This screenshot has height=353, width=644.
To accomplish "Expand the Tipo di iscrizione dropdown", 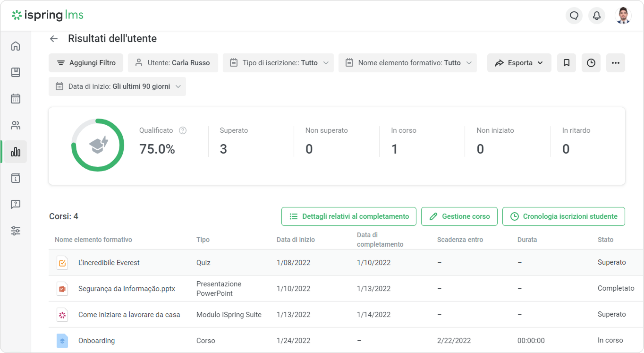I will point(278,63).
